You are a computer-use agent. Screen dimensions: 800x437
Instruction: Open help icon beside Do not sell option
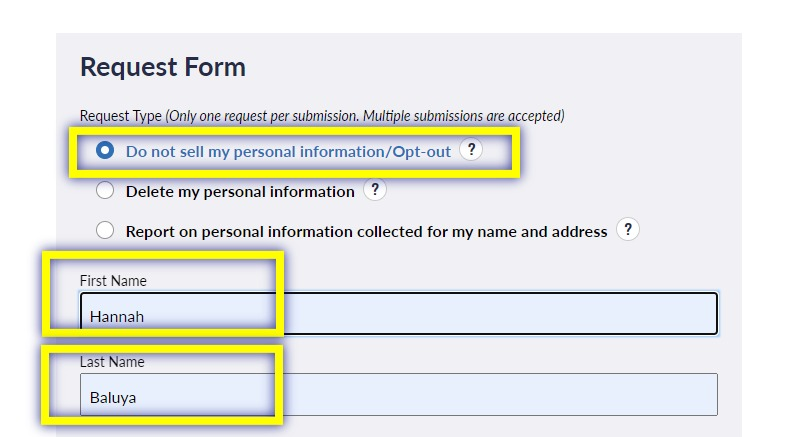click(x=471, y=149)
